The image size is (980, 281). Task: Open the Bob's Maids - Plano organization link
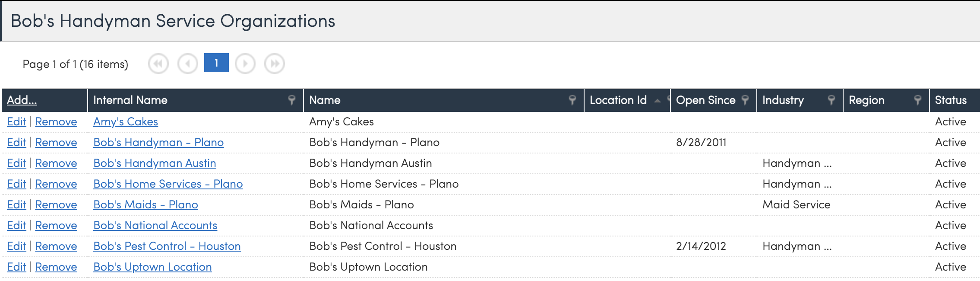[145, 205]
